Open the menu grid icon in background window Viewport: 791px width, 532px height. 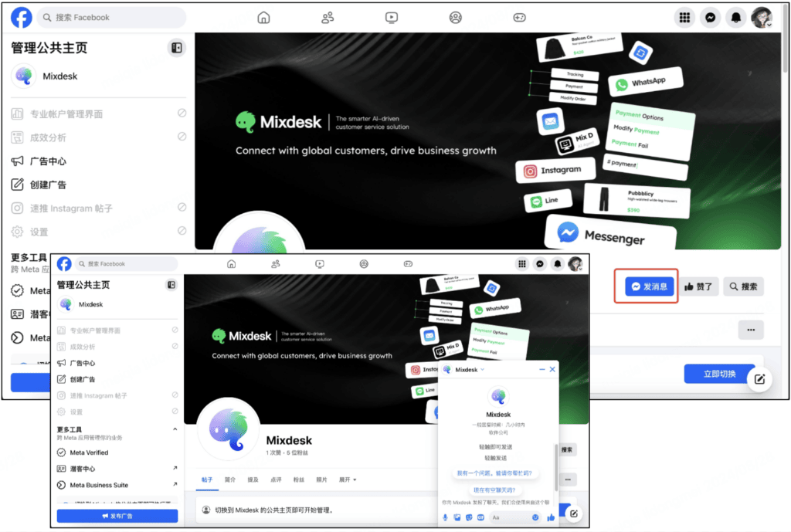coord(684,18)
